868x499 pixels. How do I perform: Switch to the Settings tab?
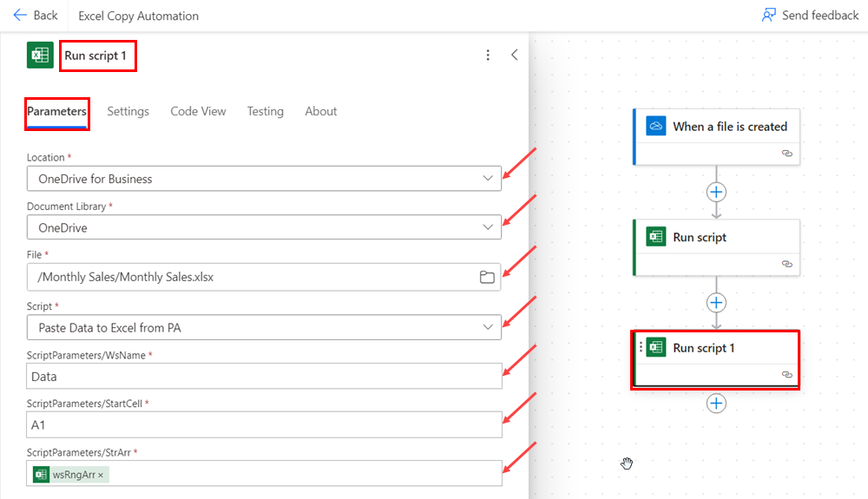(128, 111)
